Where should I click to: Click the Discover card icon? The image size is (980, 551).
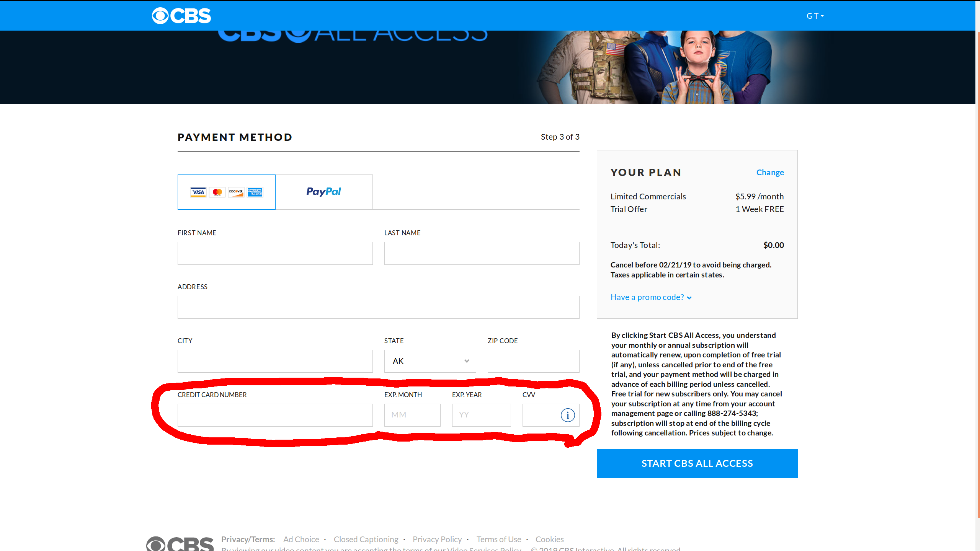point(236,192)
